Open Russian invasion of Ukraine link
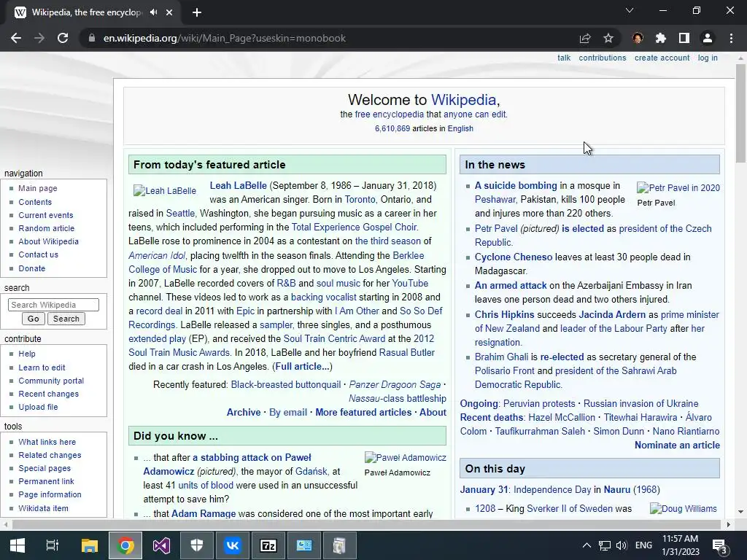The height and width of the screenshot is (560, 747). 640,403
